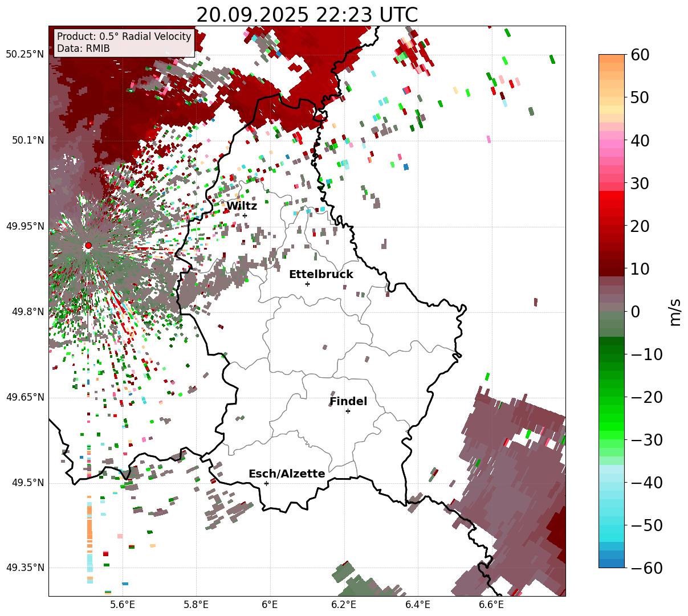Click the colorbar at 40 m/s pink
This screenshot has width=688, height=616.
(612, 140)
